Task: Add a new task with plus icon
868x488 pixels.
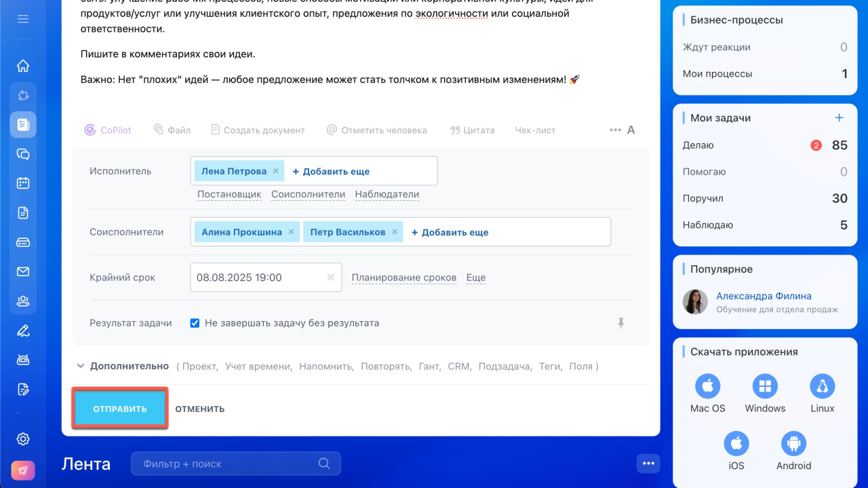Action: tap(839, 117)
